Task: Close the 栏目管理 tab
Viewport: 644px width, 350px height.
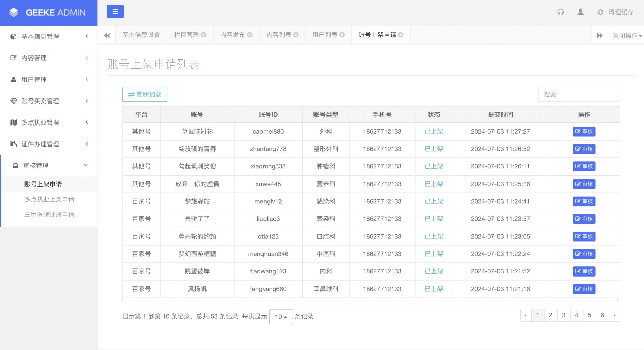Action: (203, 35)
